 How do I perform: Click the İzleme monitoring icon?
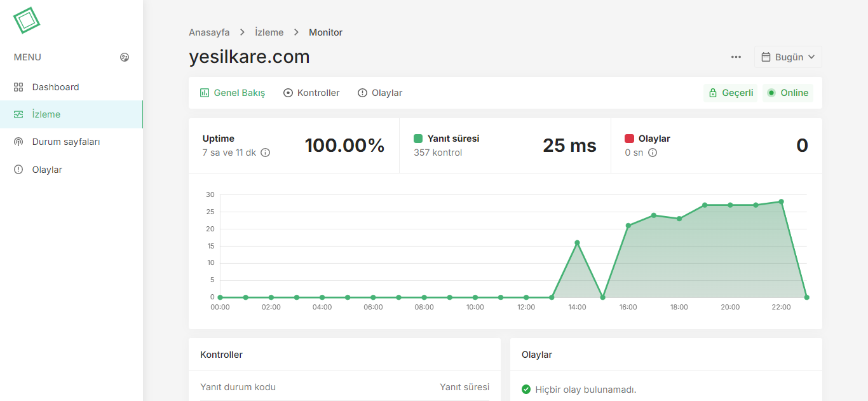tap(18, 114)
